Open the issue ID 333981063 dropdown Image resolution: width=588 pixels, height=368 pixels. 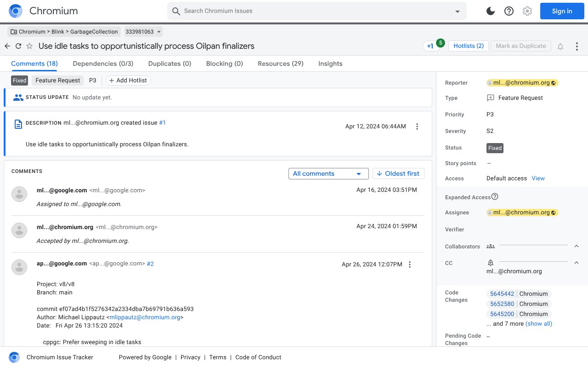coord(159,32)
